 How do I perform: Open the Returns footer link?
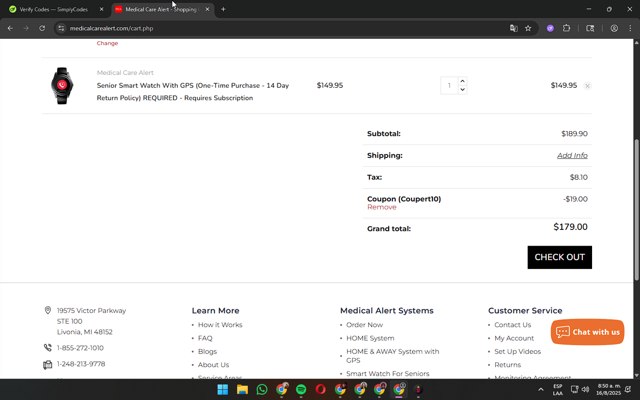(507, 364)
